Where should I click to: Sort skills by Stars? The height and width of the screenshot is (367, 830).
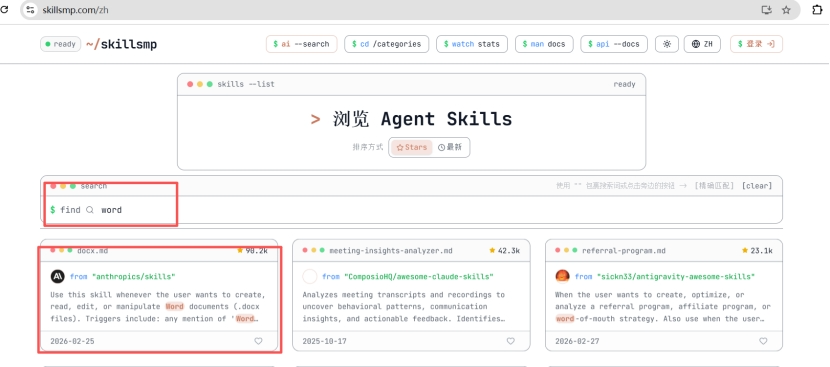coord(411,147)
